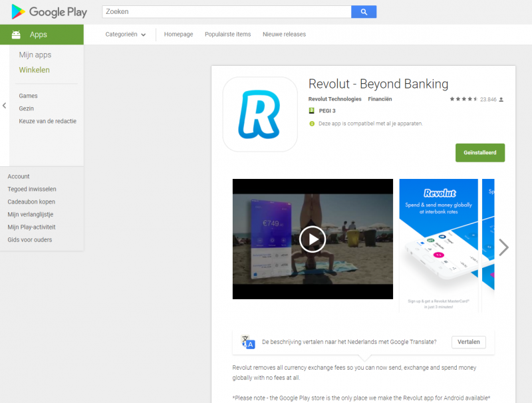Open the Categorieën dropdown
Viewport: 532px width, 403px height.
[126, 35]
